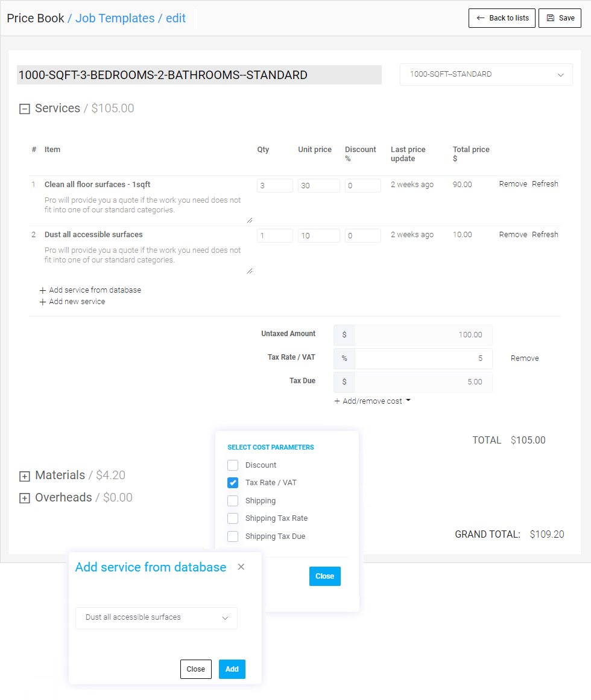This screenshot has height=700, width=591.
Task: Tick the Shipping Tax Rate checkbox
Action: pyautogui.click(x=233, y=518)
